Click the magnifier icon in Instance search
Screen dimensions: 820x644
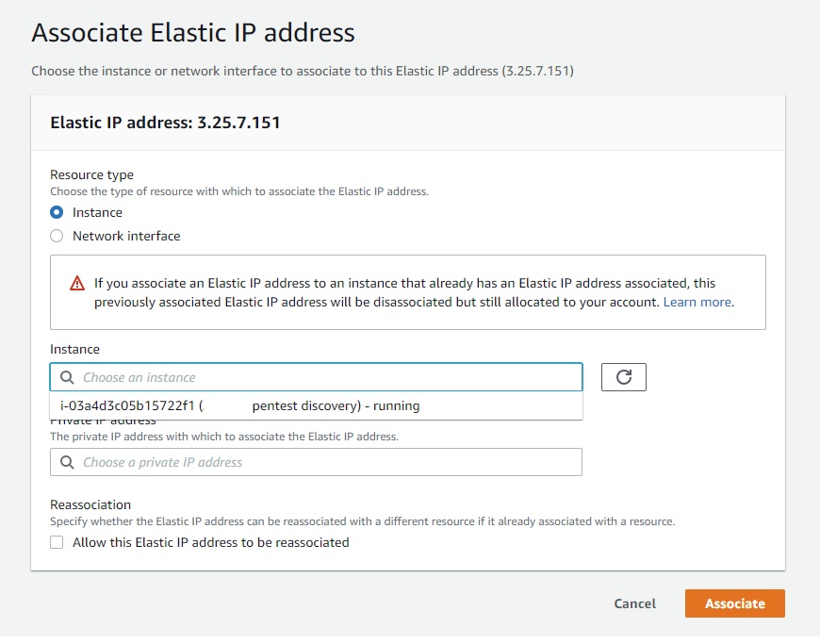pyautogui.click(x=66, y=376)
